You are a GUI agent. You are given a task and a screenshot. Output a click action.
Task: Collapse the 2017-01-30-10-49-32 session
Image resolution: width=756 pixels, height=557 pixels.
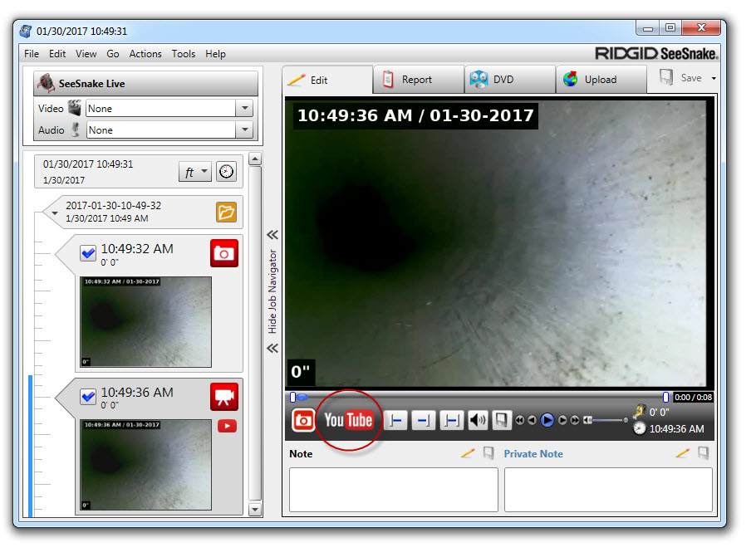[x=55, y=213]
